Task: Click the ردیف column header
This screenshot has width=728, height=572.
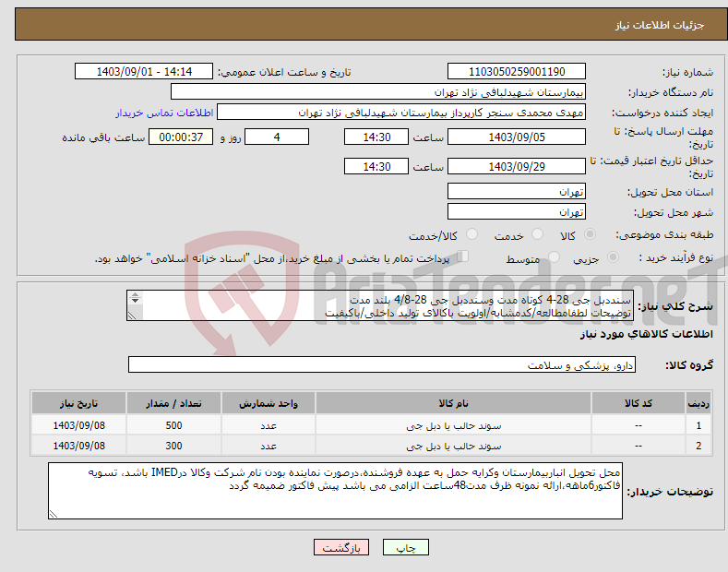Action: (x=698, y=403)
